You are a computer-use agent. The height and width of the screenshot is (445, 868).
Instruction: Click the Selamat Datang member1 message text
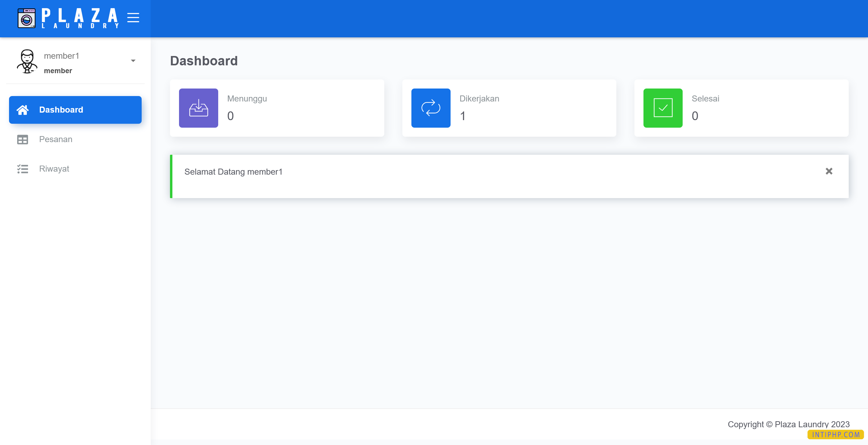point(234,171)
